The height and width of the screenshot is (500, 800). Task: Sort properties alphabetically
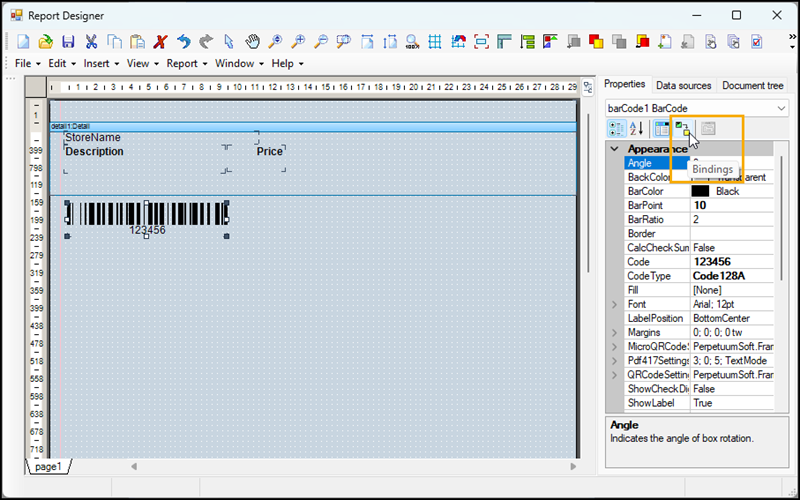point(636,129)
